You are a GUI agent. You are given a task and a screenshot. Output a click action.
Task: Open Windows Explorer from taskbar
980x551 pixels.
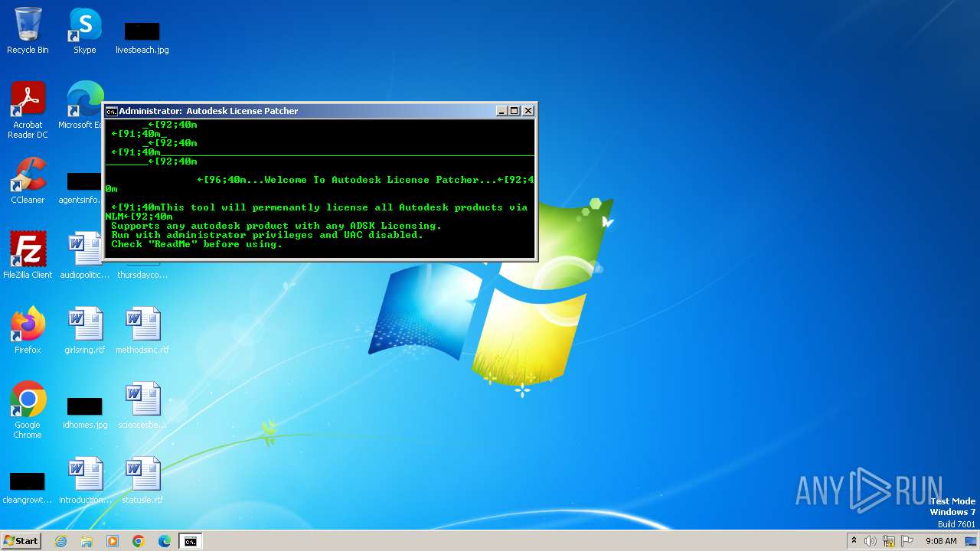point(87,541)
